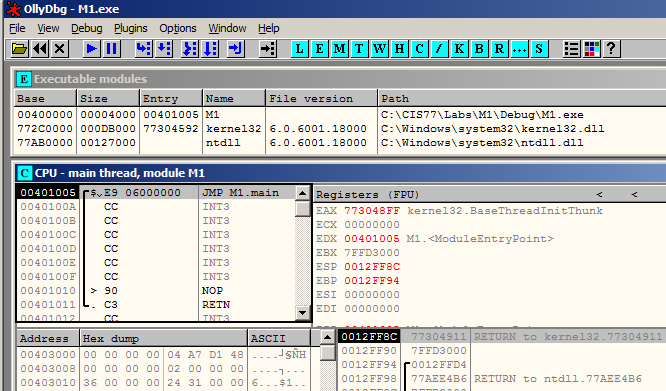
Task: Click the Address column header in the dump pane
Action: point(48,338)
